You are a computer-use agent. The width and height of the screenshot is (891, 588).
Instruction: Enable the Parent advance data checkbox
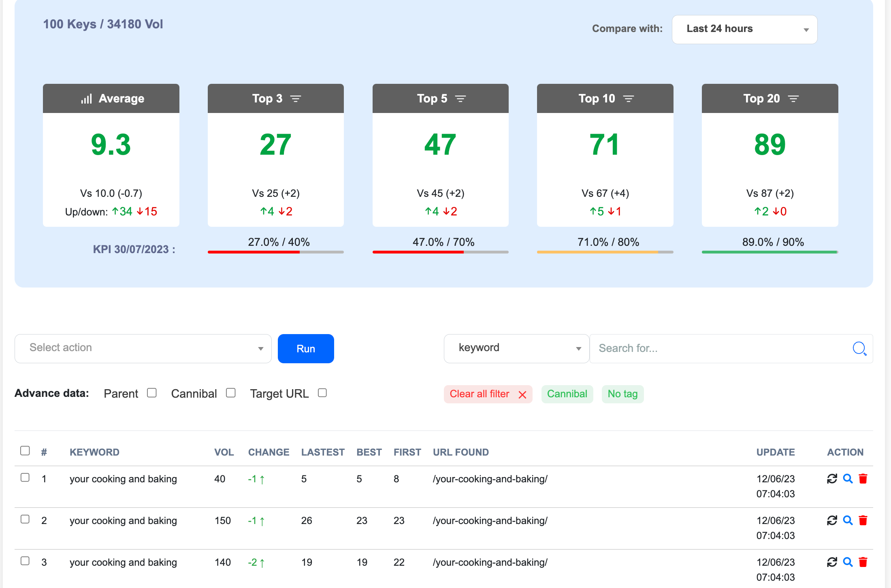pyautogui.click(x=152, y=393)
